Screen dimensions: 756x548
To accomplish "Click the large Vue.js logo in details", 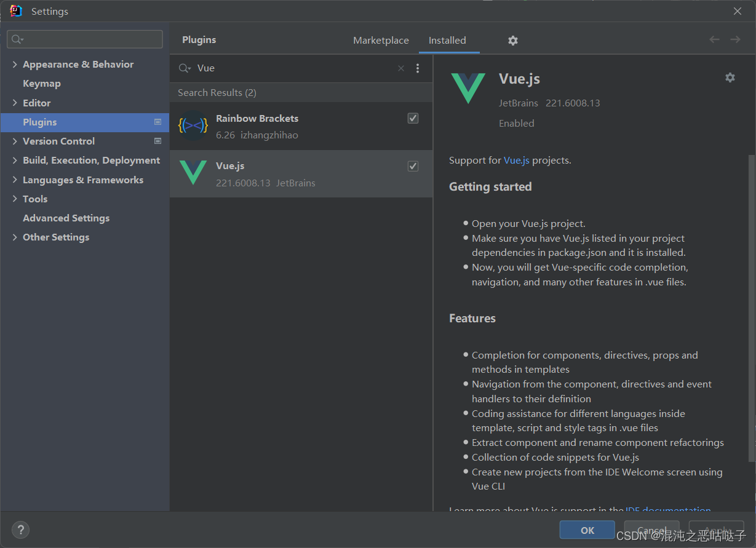I will pyautogui.click(x=468, y=88).
